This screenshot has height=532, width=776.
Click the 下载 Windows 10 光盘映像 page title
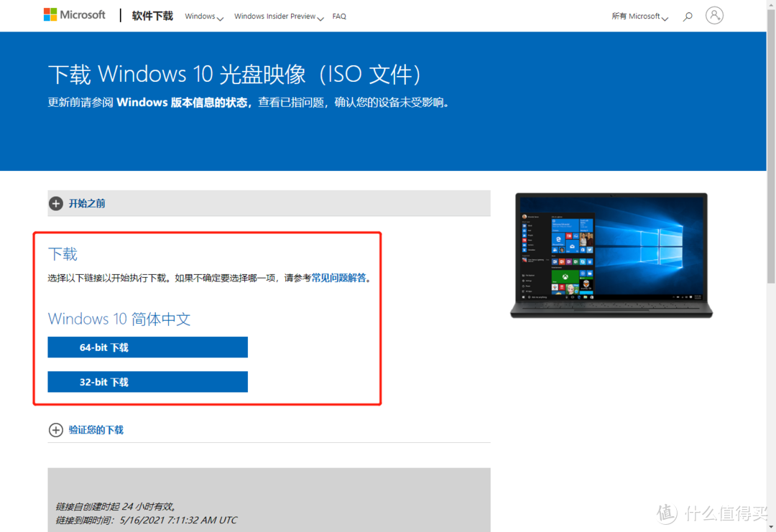[x=234, y=75]
